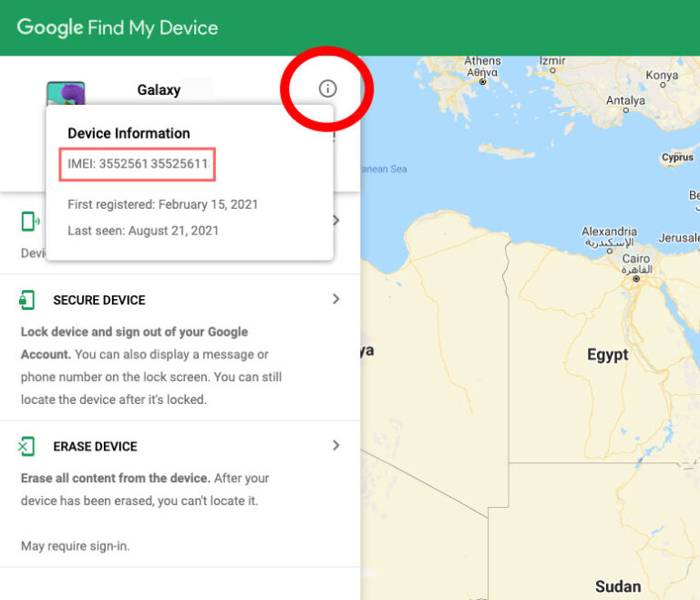Click the Google Find My Device title
The image size is (700, 600).
tap(118, 27)
